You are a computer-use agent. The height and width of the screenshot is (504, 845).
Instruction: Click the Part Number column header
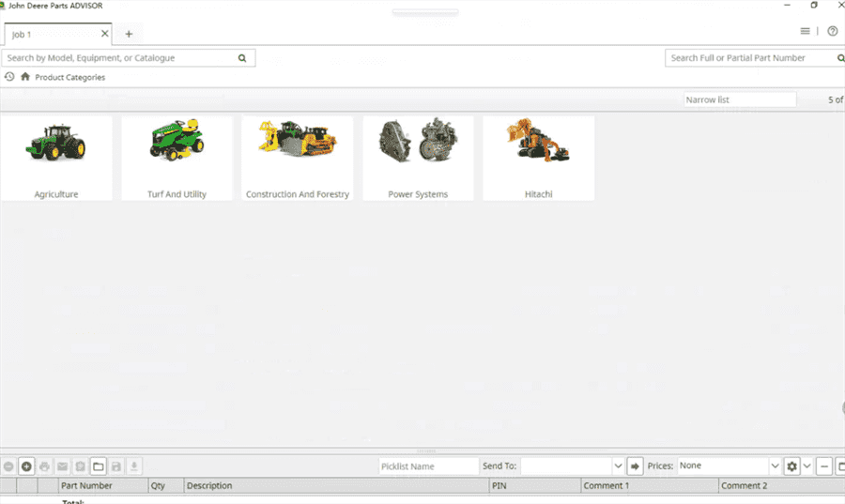click(103, 485)
